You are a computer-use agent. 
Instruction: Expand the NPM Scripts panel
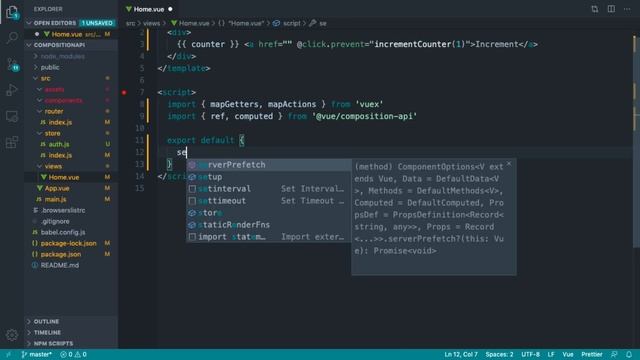71,344
